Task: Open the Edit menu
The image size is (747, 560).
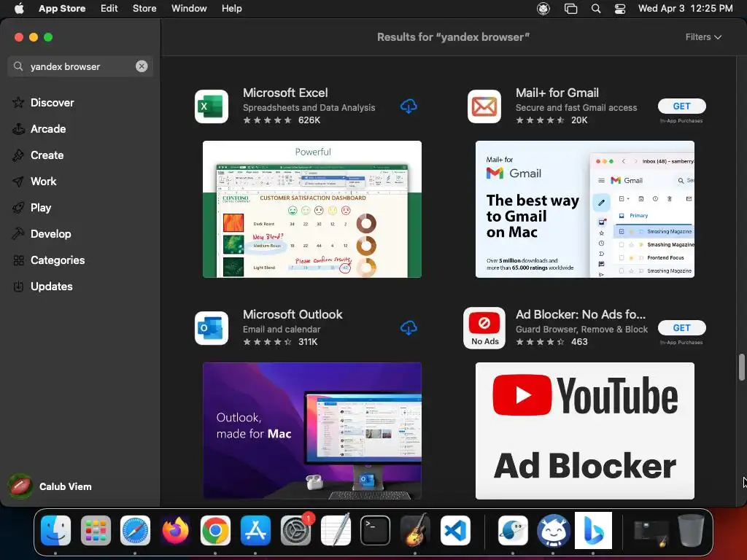Action: (109, 9)
